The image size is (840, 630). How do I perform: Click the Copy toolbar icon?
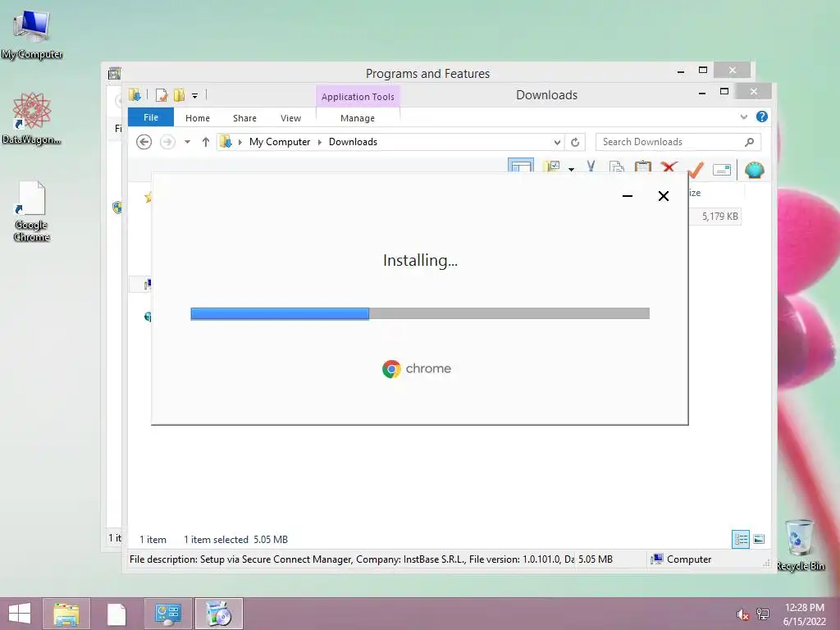[617, 167]
